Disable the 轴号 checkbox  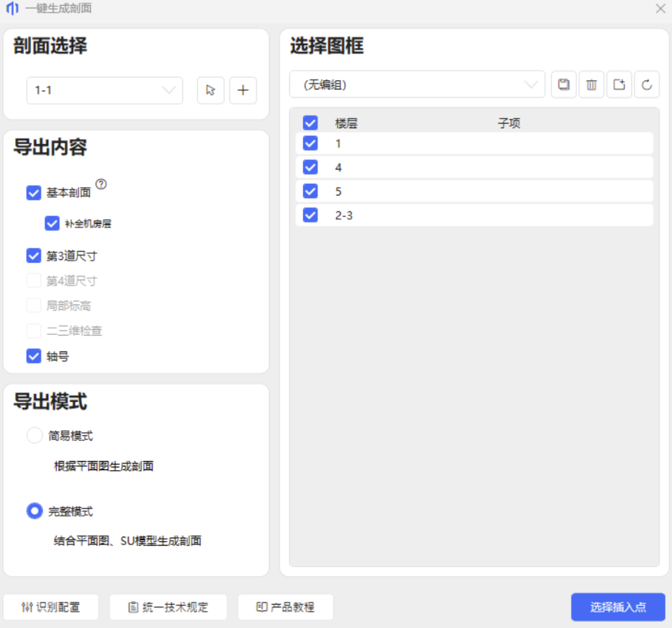(34, 357)
